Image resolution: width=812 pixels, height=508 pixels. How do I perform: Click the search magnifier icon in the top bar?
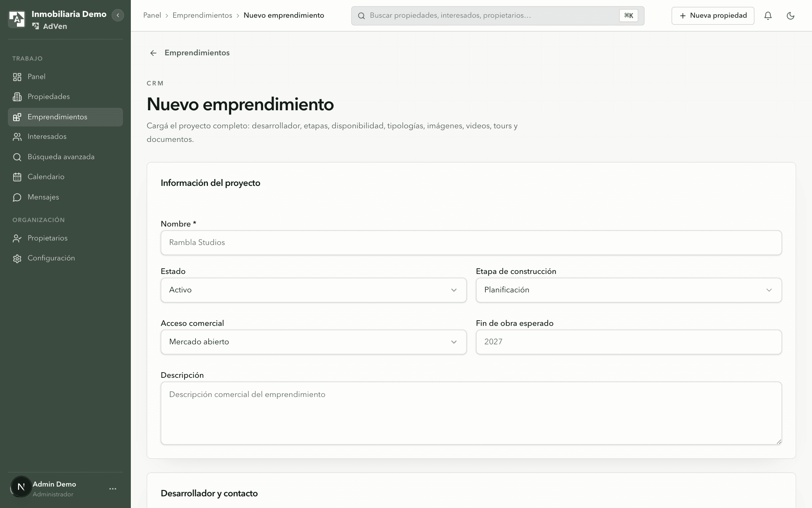[x=361, y=16]
